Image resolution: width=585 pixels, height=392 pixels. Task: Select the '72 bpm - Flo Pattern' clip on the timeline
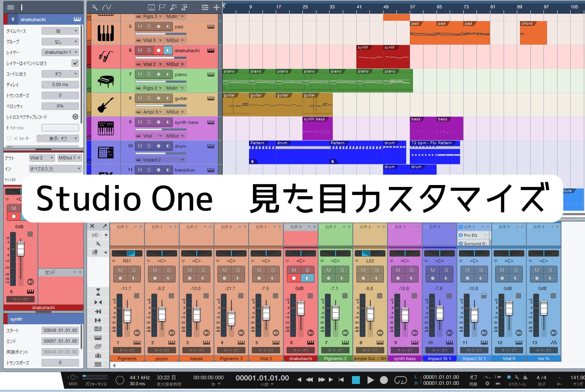tap(435, 152)
